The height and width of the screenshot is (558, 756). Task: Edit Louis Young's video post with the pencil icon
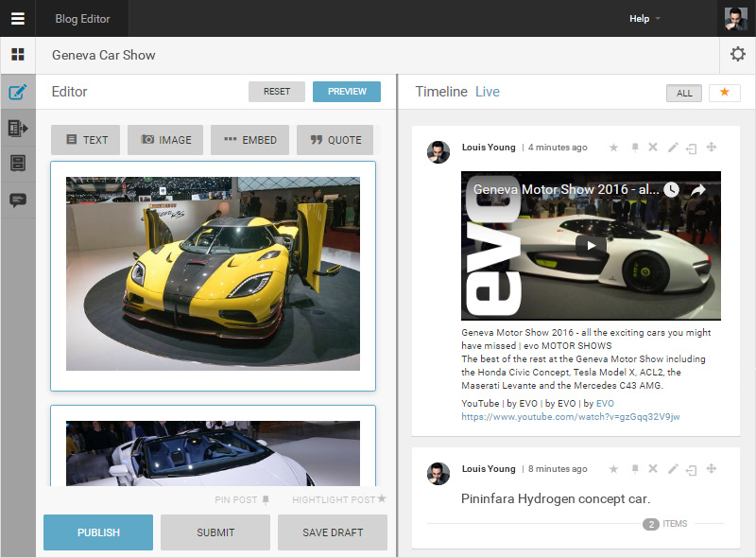coord(673,148)
